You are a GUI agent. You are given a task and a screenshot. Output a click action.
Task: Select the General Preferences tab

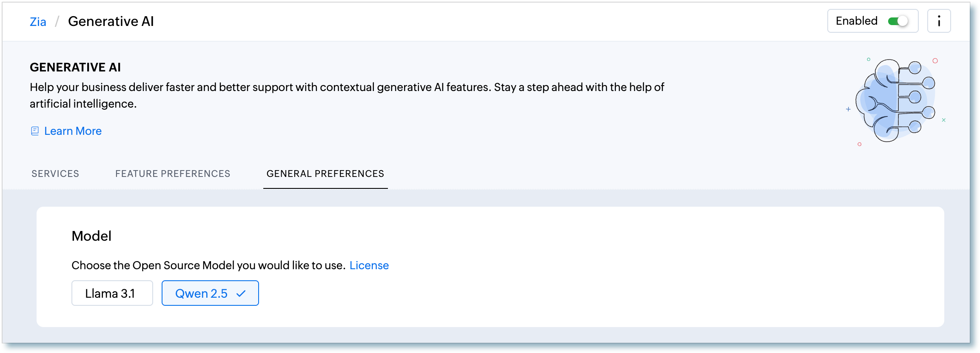click(325, 174)
